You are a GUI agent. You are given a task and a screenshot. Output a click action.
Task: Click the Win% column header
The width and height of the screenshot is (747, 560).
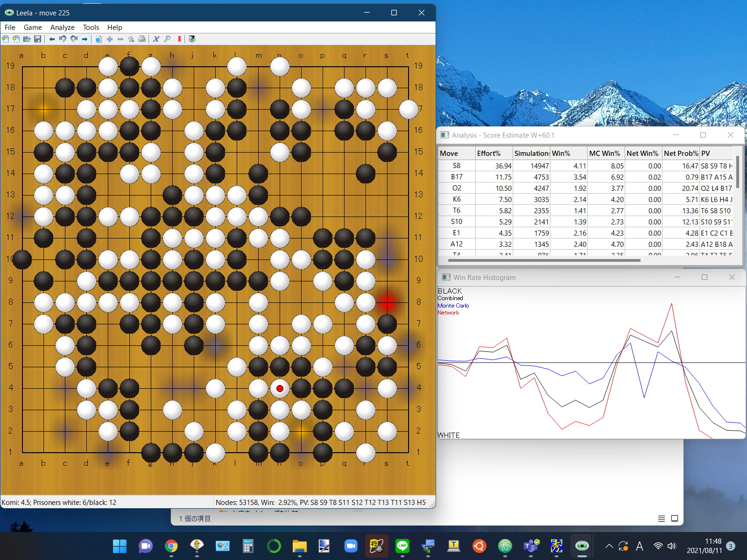coord(561,154)
